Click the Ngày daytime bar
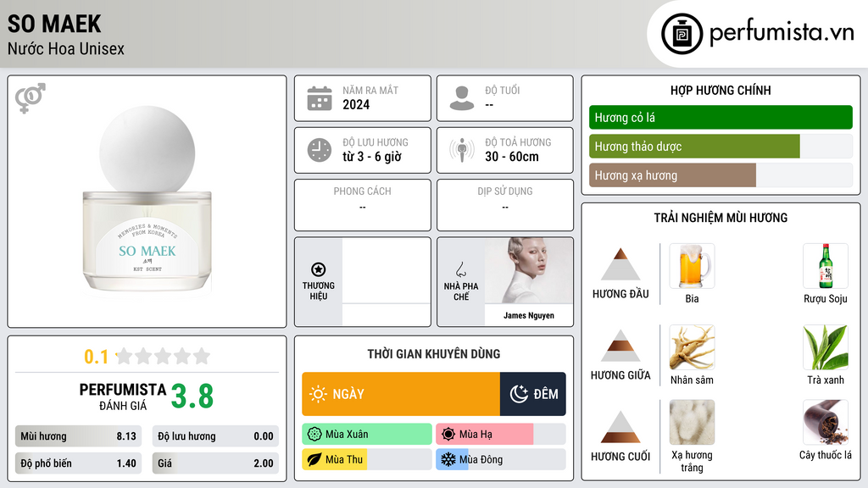Screen dimensions: 868x488 (401, 394)
